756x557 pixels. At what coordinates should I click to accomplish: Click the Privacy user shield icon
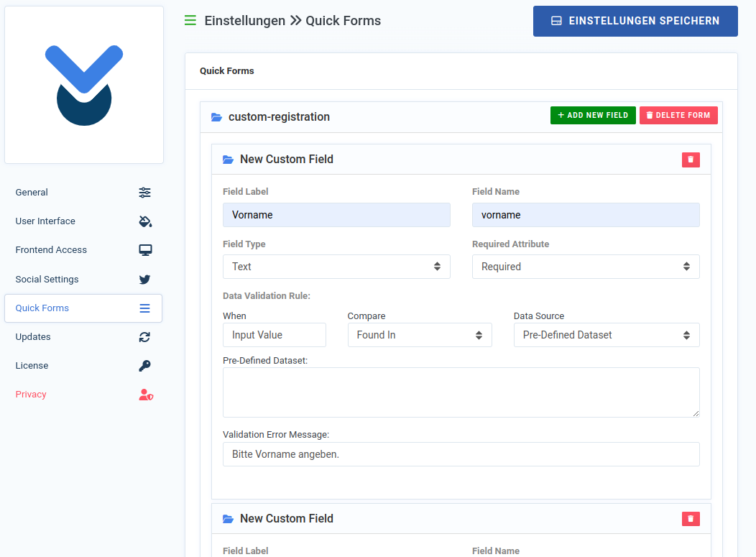pos(146,395)
